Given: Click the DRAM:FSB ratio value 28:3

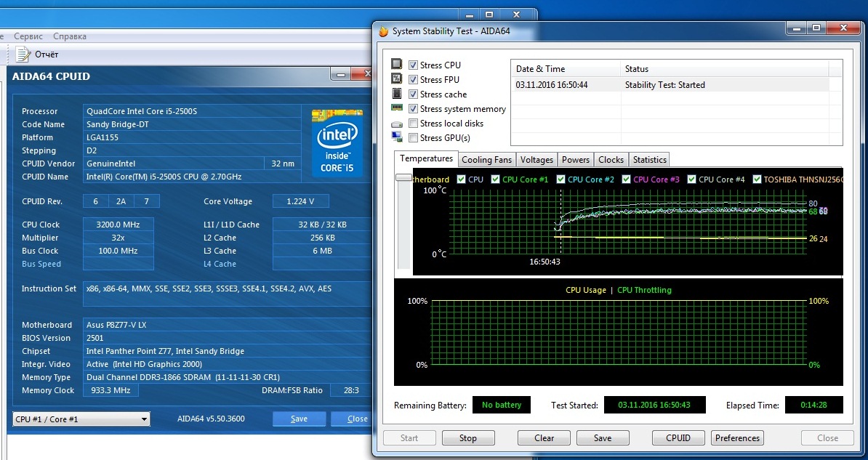Looking at the screenshot, I should pyautogui.click(x=351, y=390).
